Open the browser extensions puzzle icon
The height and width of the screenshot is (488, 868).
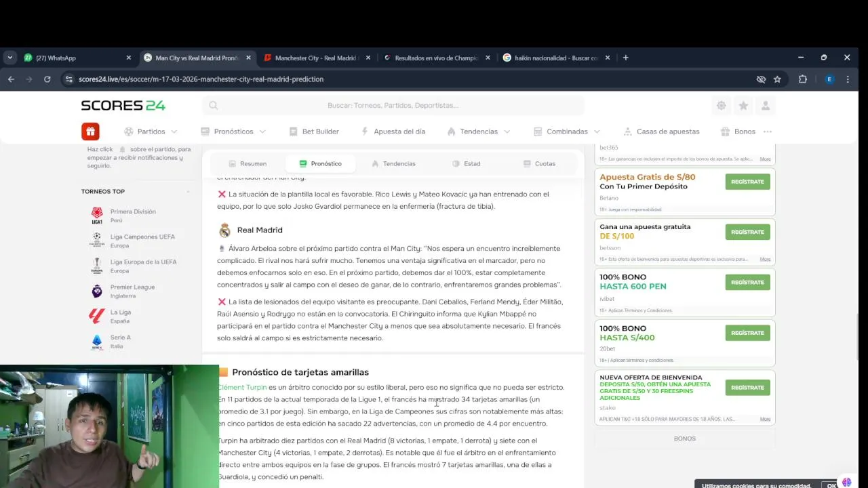tap(802, 79)
